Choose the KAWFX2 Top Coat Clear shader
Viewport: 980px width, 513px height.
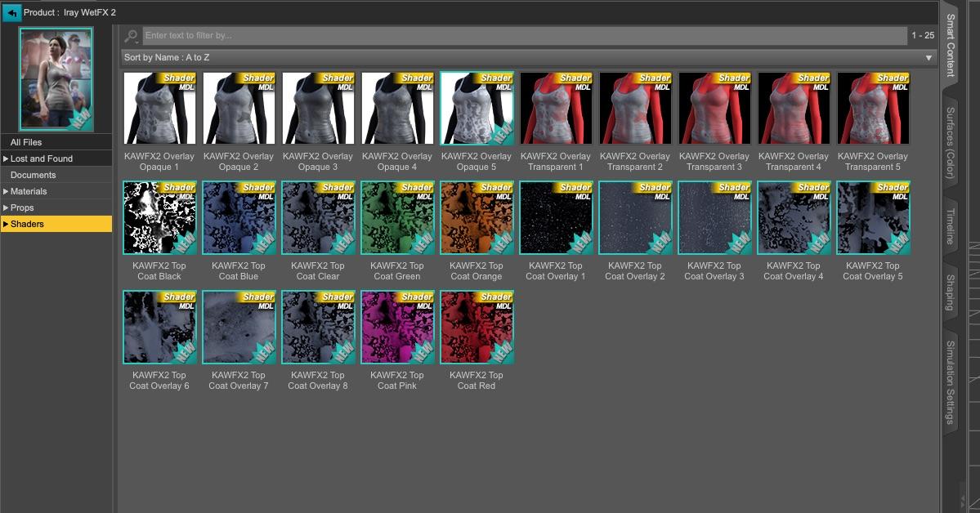point(318,217)
